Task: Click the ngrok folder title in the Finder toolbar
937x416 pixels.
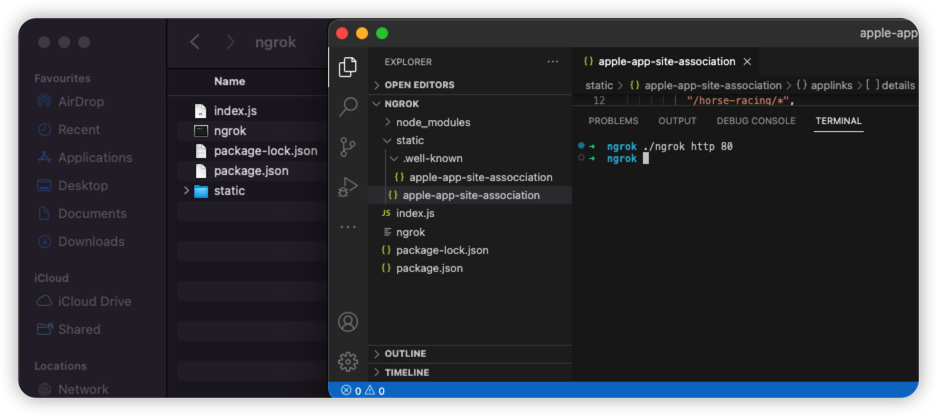Action: (275, 42)
